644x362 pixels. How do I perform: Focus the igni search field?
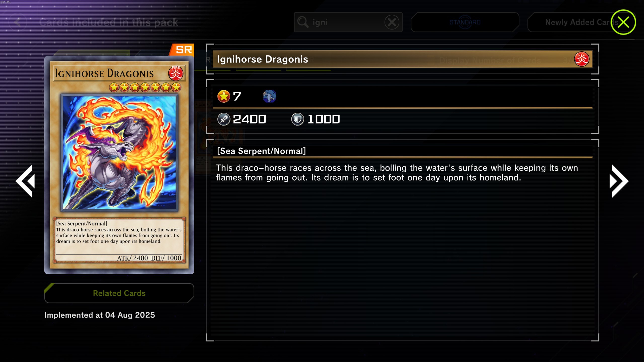[x=348, y=22]
